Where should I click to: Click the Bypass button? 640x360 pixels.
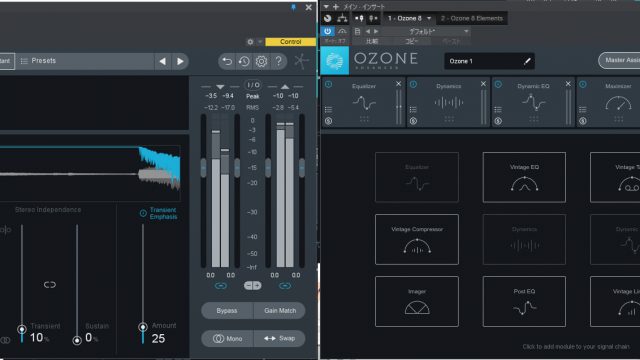point(227,311)
